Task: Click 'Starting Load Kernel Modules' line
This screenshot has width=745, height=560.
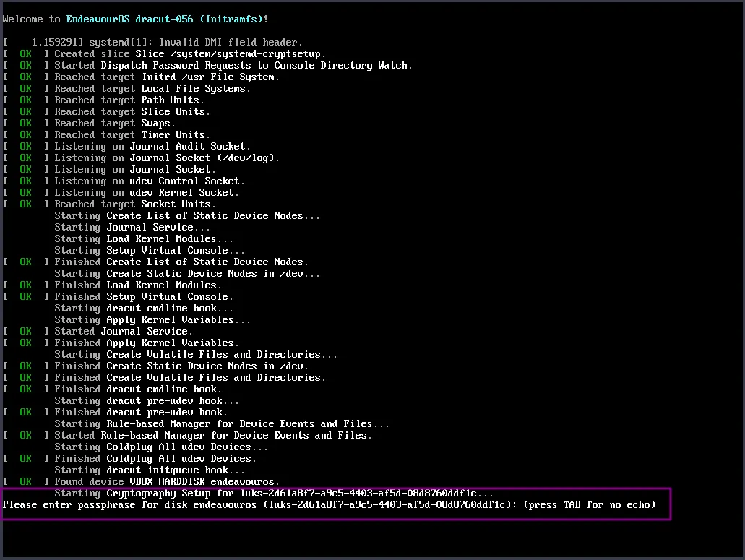Action: coord(144,239)
